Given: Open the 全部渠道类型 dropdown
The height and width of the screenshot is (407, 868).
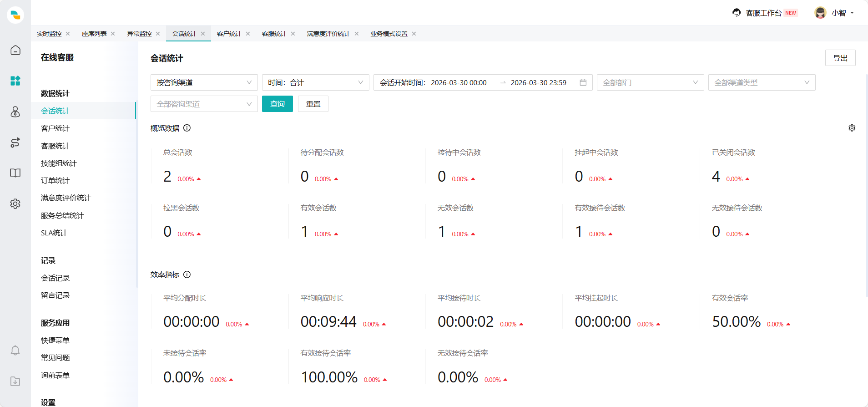Looking at the screenshot, I should [x=762, y=82].
